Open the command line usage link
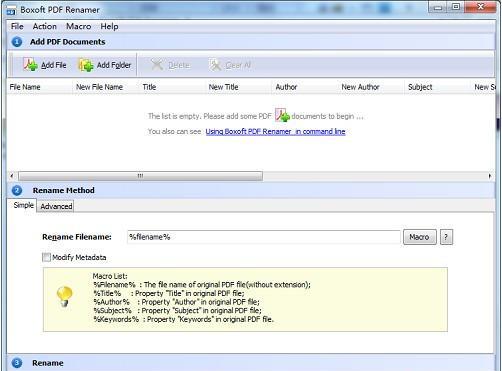 pos(275,131)
